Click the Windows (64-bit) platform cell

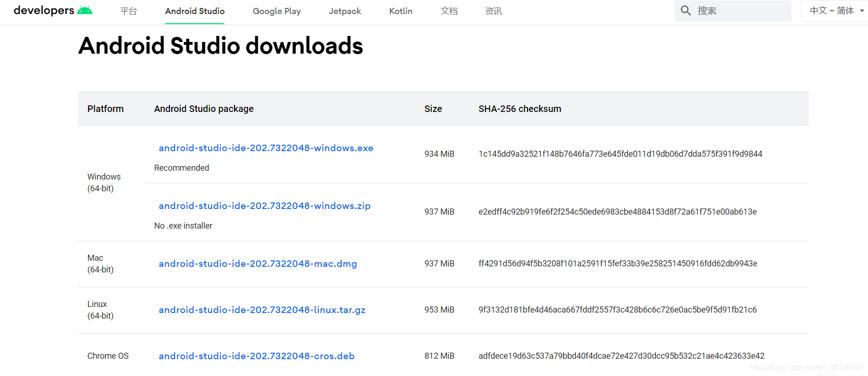pos(104,182)
